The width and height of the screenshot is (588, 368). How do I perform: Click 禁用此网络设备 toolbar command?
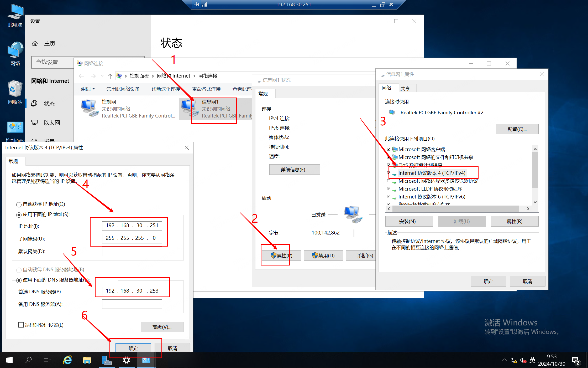(x=123, y=89)
